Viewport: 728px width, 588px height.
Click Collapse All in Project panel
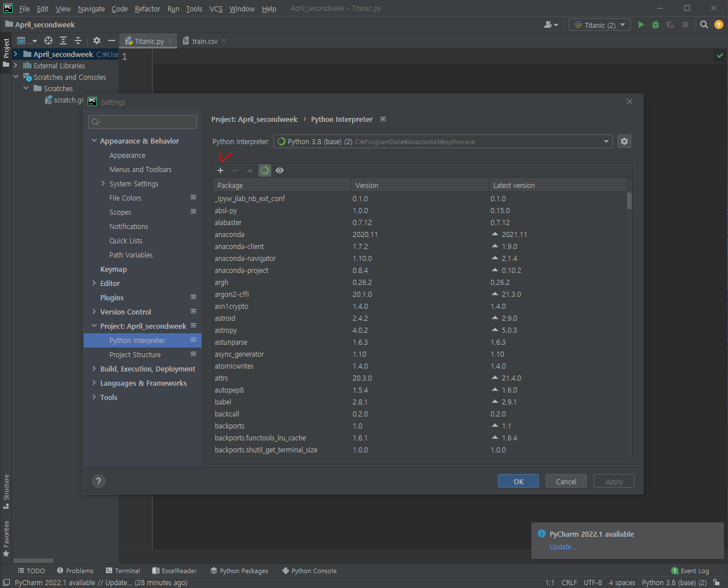click(78, 40)
